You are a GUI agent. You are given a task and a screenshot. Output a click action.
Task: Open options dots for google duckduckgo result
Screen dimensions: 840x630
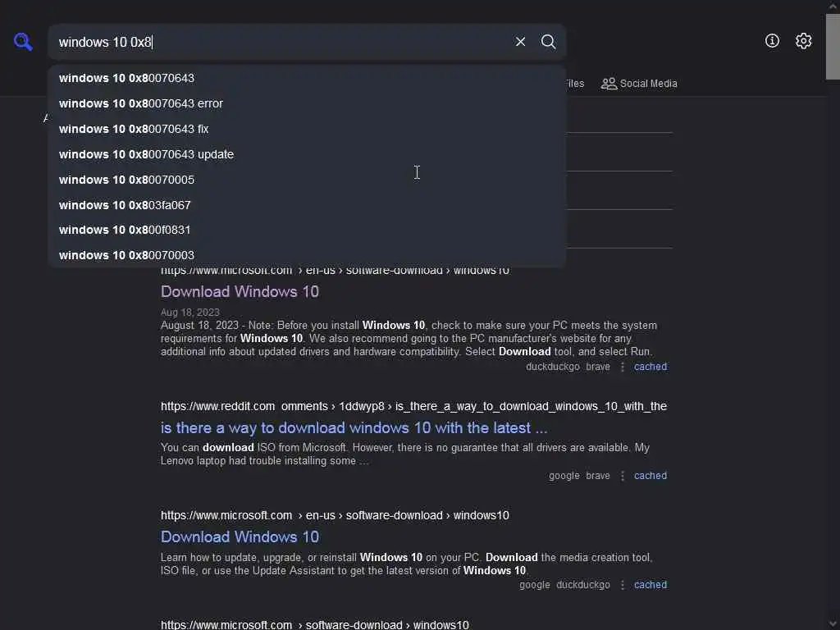[622, 585]
